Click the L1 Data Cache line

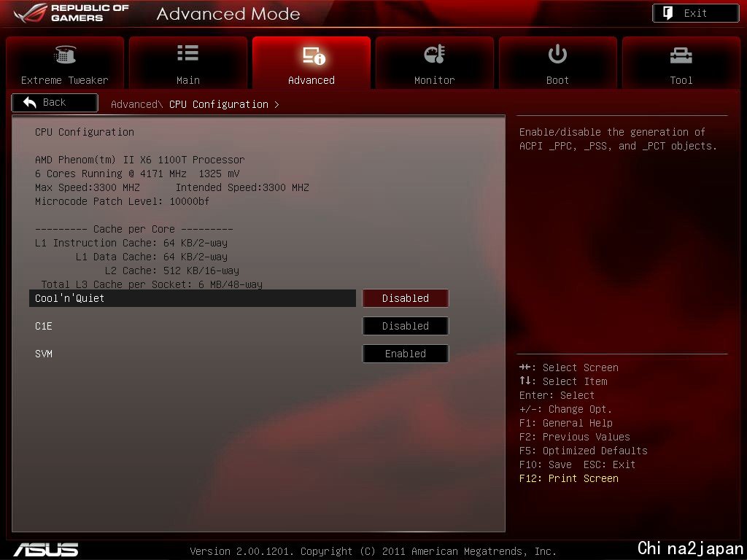152,257
